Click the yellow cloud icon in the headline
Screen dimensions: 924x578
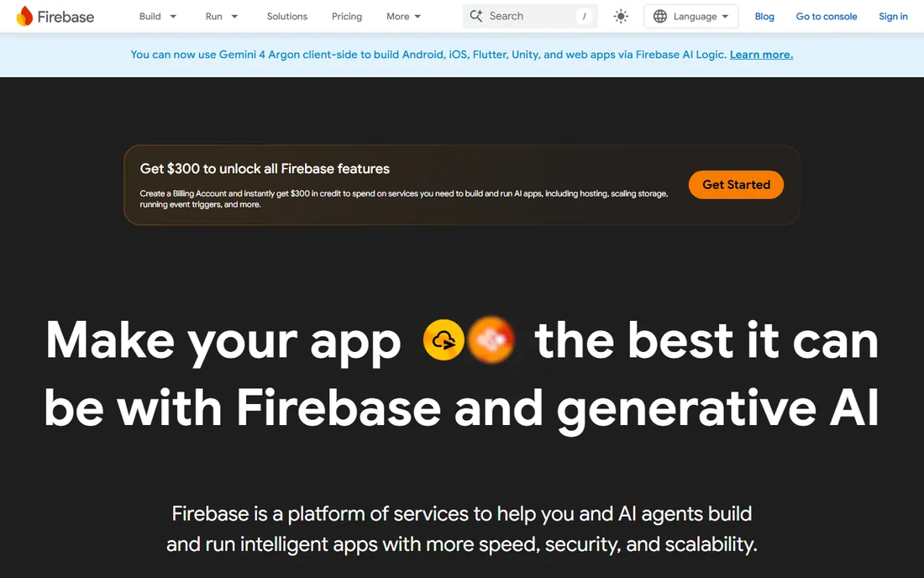coord(444,340)
